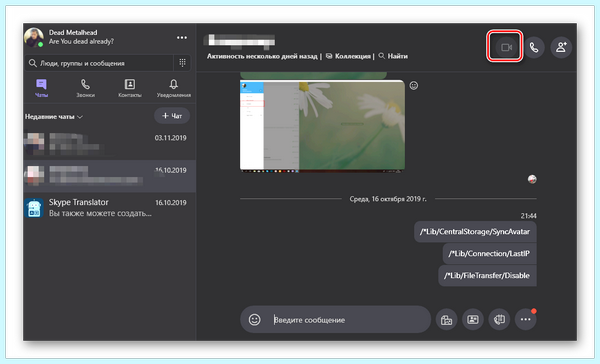Open more message options with red dot
Viewport: 600px width, 364px height.
pyautogui.click(x=525, y=319)
